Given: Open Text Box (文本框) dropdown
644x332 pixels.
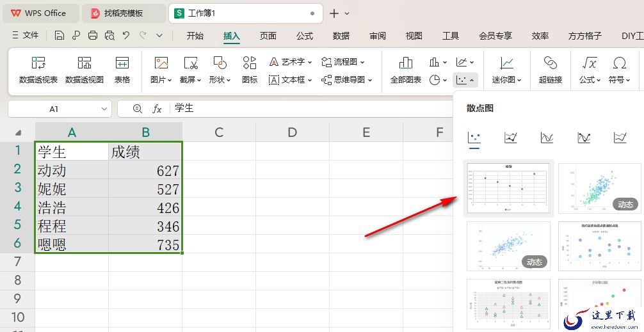Looking at the screenshot, I should [x=291, y=79].
